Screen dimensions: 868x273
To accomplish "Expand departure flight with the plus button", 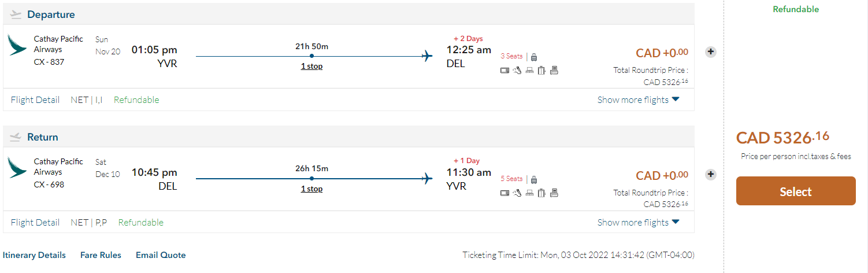I will (x=711, y=52).
